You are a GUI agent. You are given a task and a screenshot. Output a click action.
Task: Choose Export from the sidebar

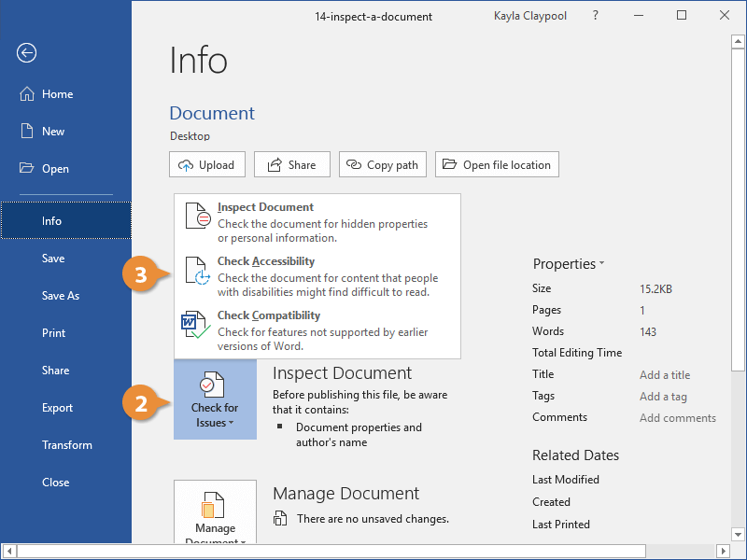click(57, 408)
